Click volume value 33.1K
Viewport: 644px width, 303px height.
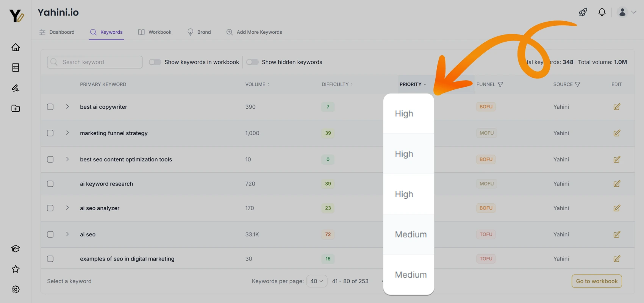pos(252,234)
